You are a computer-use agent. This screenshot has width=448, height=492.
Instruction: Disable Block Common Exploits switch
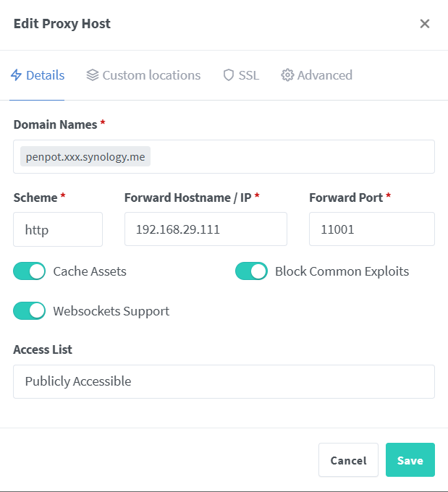(x=251, y=271)
